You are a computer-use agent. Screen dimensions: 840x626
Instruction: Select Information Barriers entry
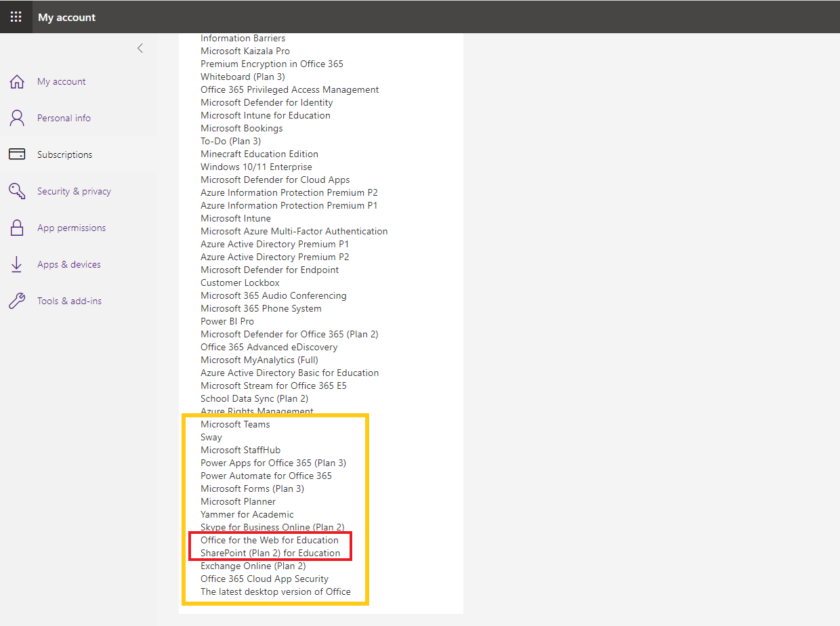pos(243,38)
